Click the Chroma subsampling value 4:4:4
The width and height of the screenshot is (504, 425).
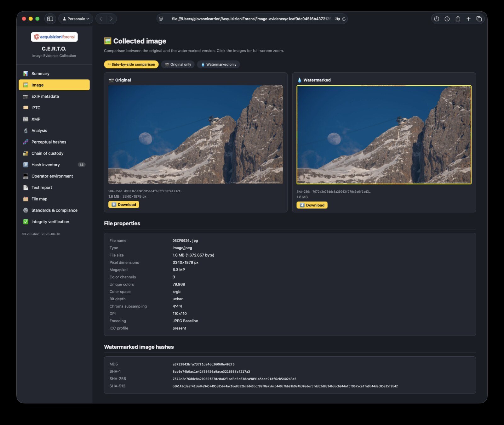coord(177,306)
